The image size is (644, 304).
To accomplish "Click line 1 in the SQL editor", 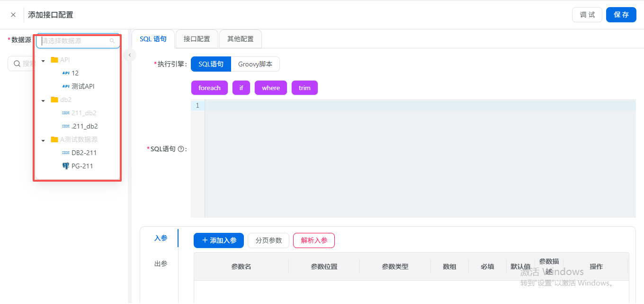I will pos(420,105).
